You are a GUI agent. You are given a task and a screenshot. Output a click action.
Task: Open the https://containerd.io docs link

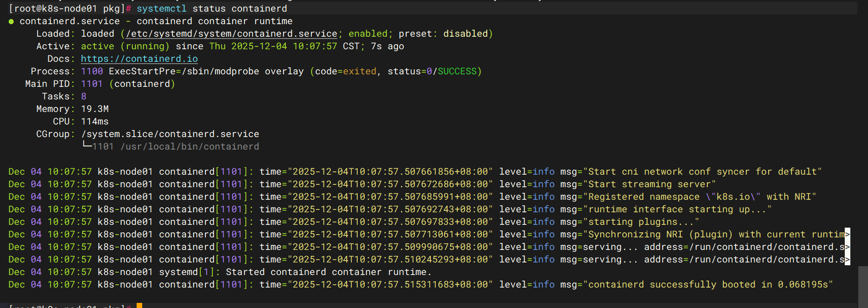[x=139, y=59]
